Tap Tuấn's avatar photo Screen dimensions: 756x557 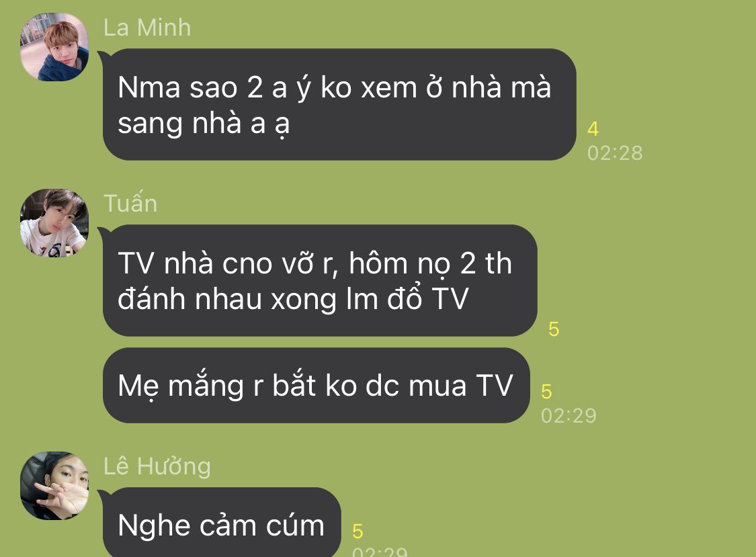(54, 223)
